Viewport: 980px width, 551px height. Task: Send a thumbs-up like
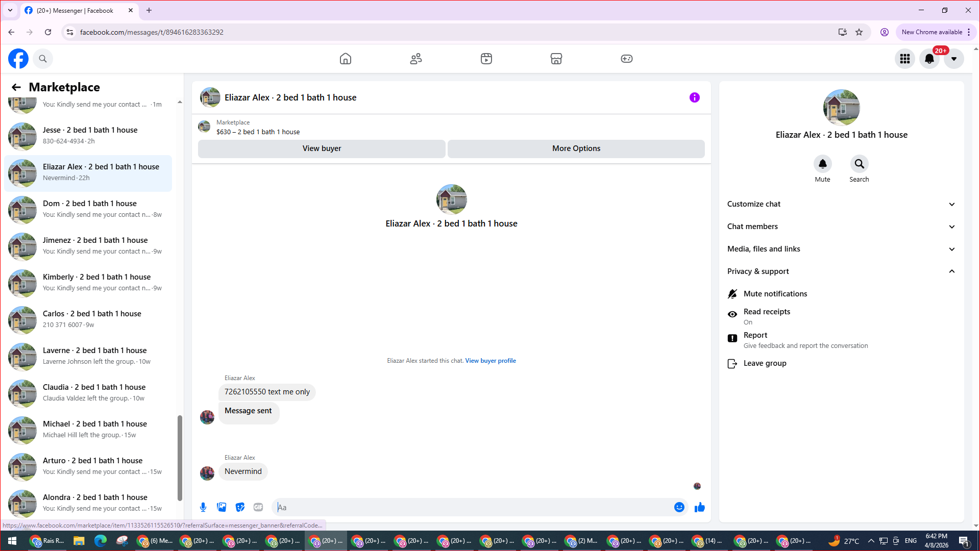coord(699,507)
